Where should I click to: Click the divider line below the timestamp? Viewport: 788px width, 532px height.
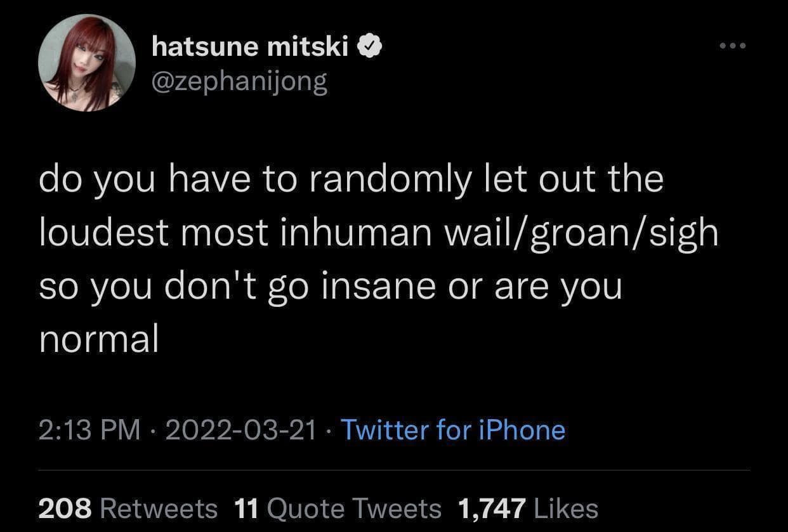(x=394, y=470)
